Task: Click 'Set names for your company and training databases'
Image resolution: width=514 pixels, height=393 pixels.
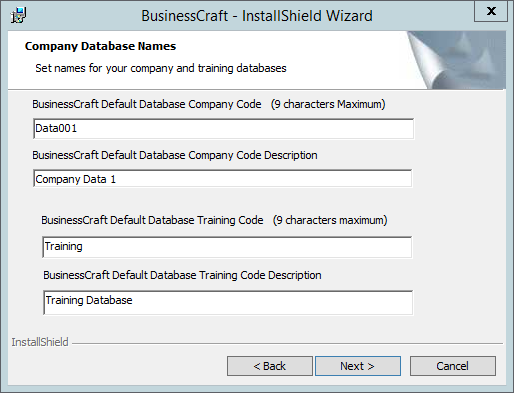Action: pos(161,68)
